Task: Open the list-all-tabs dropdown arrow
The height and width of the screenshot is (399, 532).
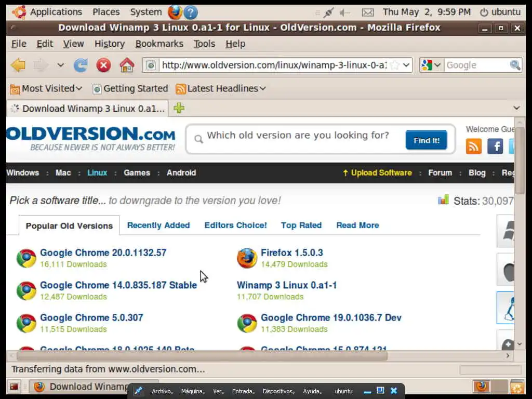Action: click(517, 108)
